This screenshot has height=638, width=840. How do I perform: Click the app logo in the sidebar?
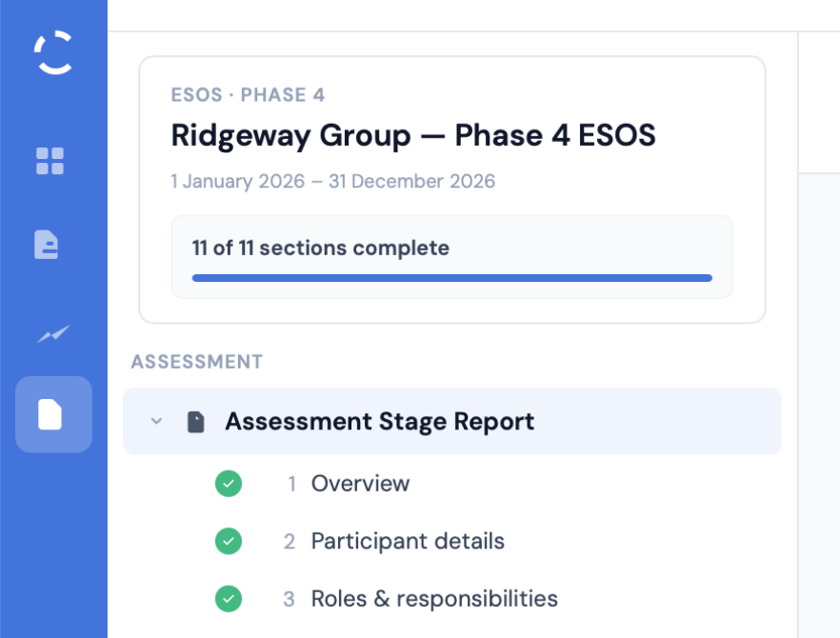pos(53,52)
